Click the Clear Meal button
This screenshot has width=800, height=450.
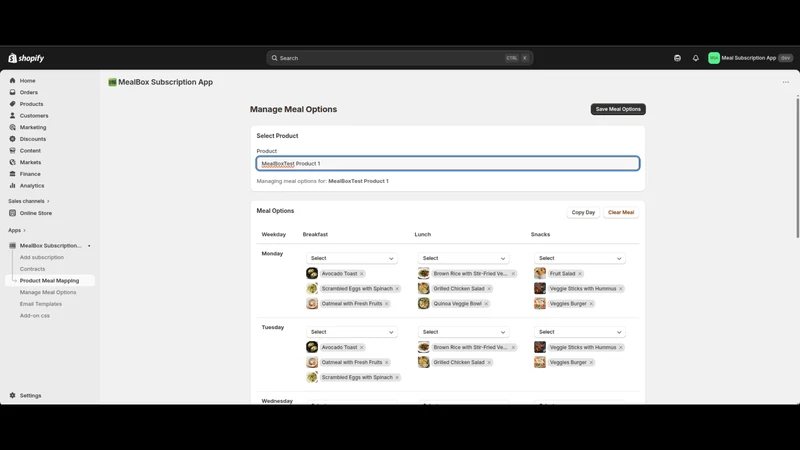pyautogui.click(x=621, y=212)
